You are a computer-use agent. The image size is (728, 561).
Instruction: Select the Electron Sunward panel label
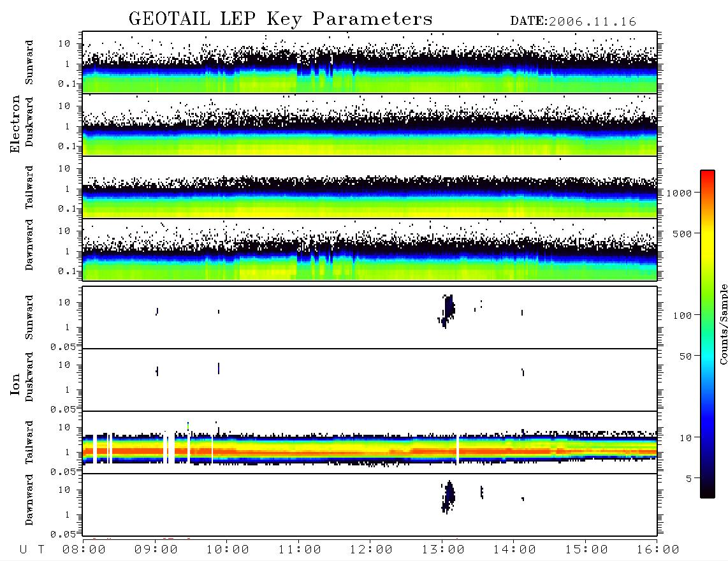click(x=29, y=62)
